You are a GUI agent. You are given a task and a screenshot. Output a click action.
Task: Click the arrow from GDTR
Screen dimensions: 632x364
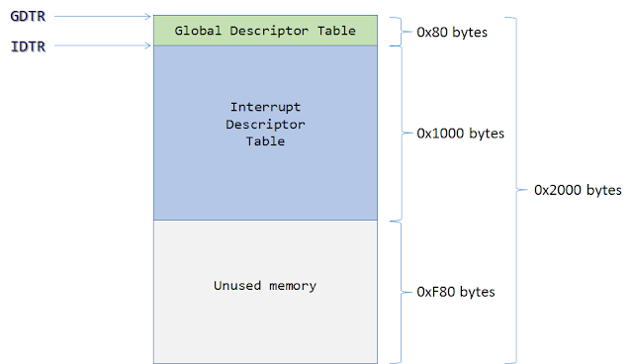103,17
